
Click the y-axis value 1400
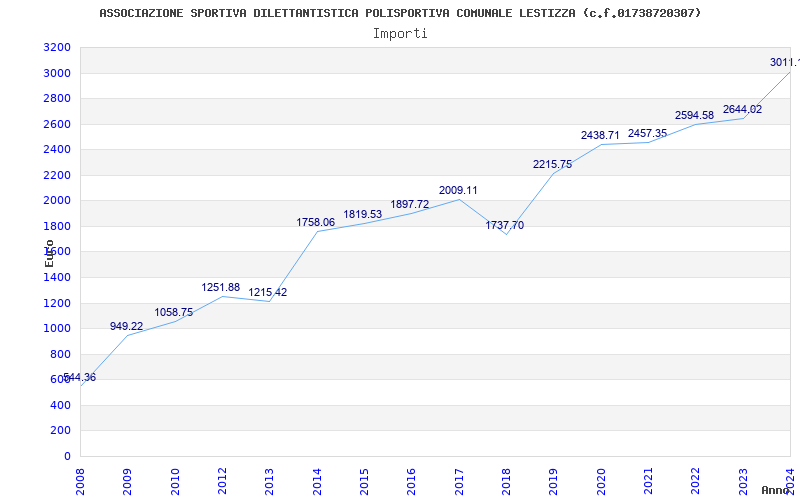pos(57,278)
